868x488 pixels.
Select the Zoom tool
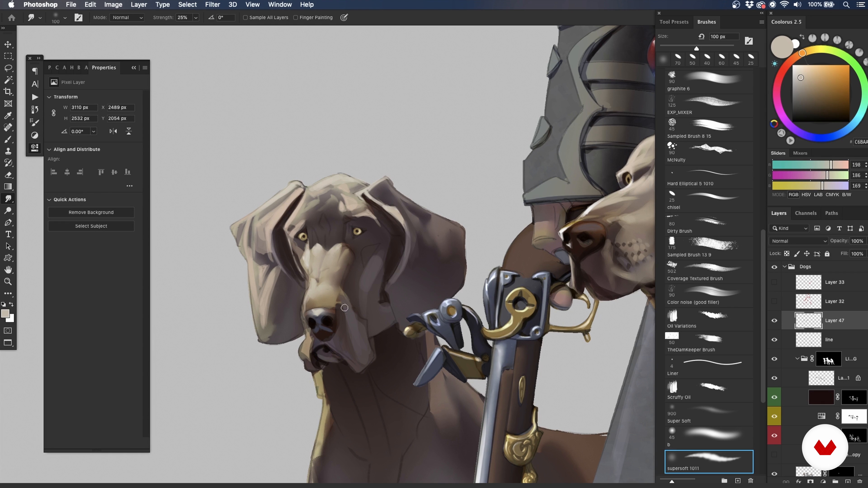click(8, 282)
